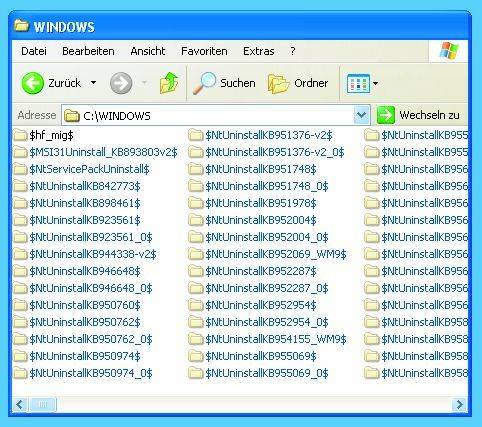
Task: Open the ? help menu
Action: (293, 51)
